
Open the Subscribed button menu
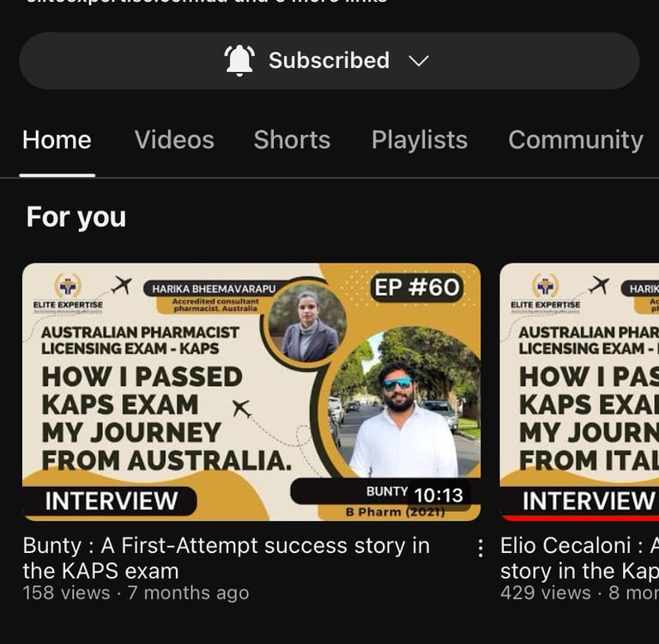tap(329, 61)
